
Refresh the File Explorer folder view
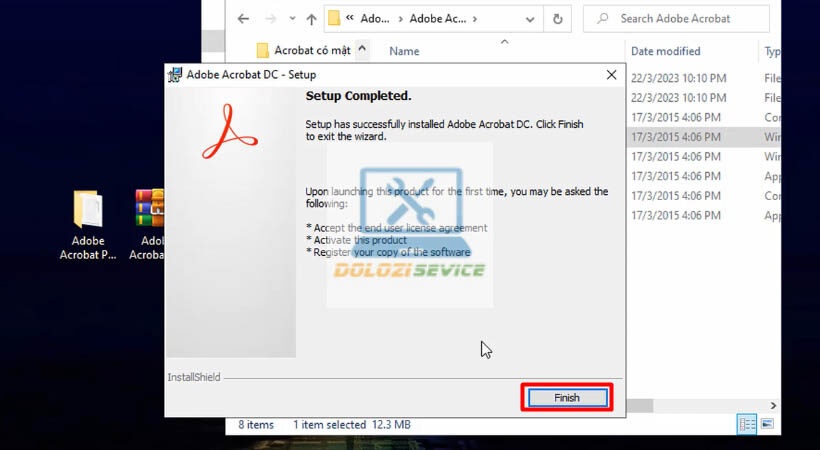tap(558, 19)
